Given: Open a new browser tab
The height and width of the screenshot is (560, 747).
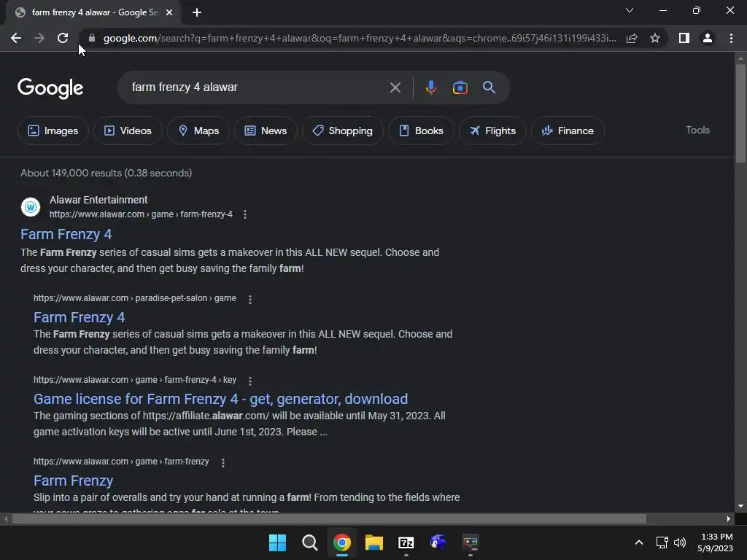Looking at the screenshot, I should point(197,13).
